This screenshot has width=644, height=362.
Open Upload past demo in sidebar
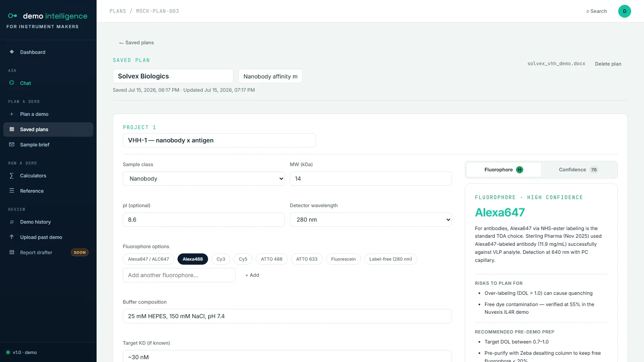click(x=48, y=237)
